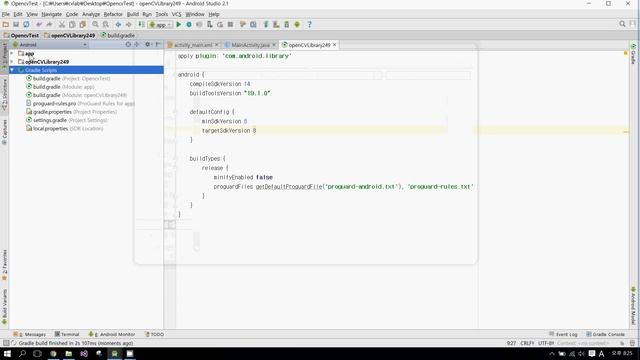Open the Build menu
640x360 pixels.
tap(133, 14)
